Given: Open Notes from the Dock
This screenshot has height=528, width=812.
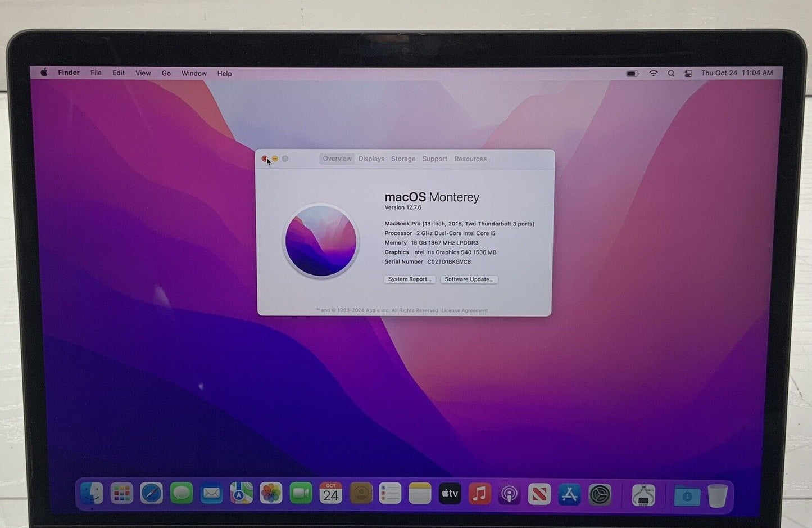Looking at the screenshot, I should point(420,494).
